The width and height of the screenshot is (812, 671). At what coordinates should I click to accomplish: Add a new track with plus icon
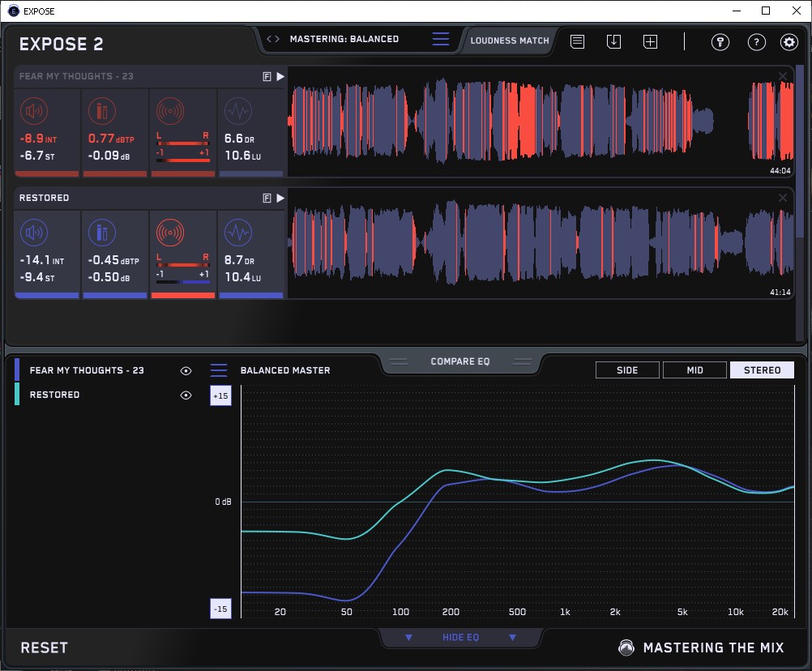(x=651, y=41)
